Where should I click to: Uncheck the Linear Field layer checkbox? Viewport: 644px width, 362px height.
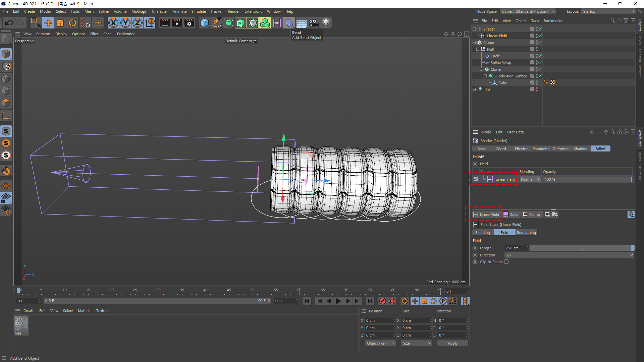click(x=476, y=179)
